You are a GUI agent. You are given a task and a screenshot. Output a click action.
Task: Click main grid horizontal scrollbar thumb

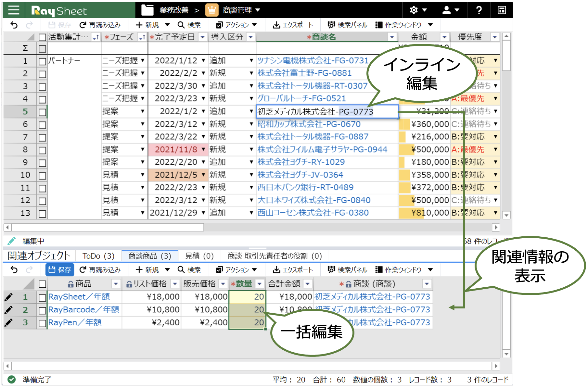tap(108, 227)
